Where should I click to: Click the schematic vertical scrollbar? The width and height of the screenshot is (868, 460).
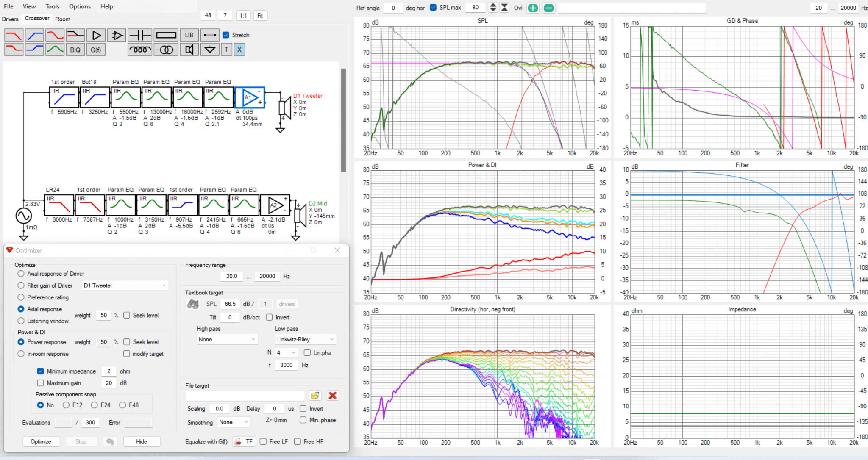click(x=343, y=121)
